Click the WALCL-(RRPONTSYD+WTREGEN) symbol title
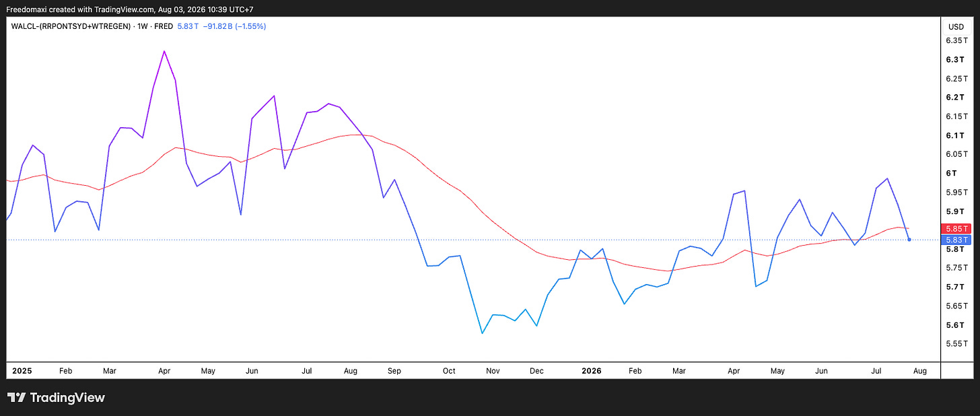This screenshot has width=980, height=416. [x=71, y=26]
